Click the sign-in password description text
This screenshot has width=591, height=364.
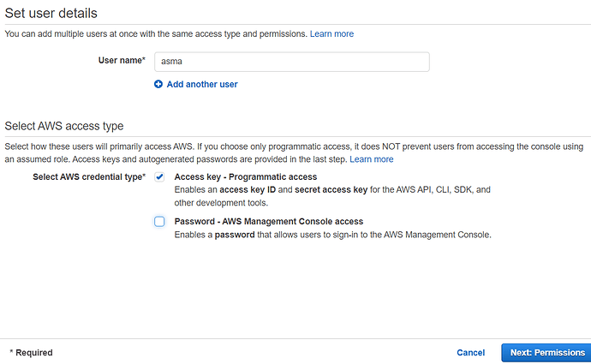pos(332,235)
